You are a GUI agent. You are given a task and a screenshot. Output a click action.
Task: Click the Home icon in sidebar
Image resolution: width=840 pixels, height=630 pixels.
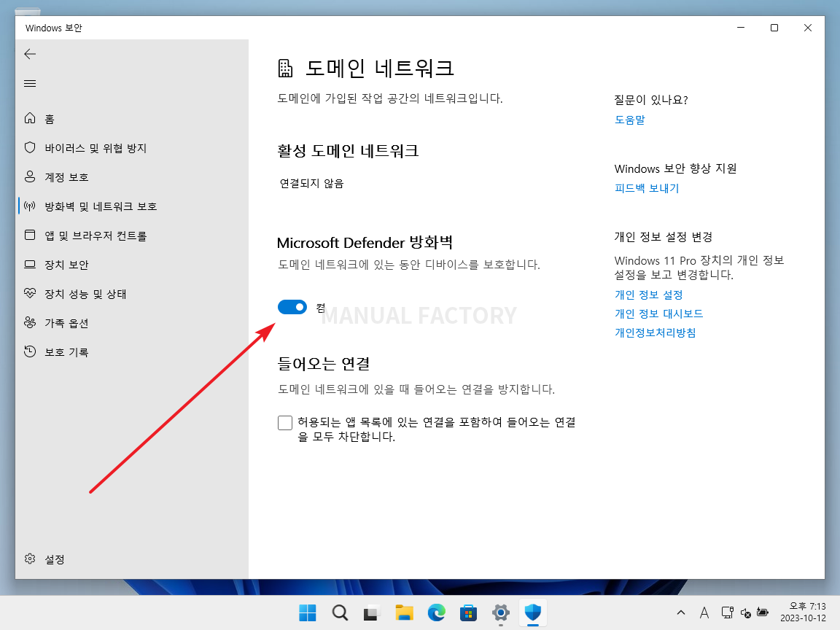click(x=30, y=118)
